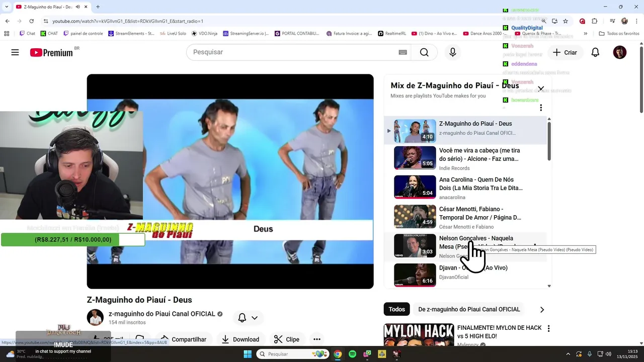Screen dimensions: 644x362
Task: Open volume control in system tray
Action: pos(608,354)
